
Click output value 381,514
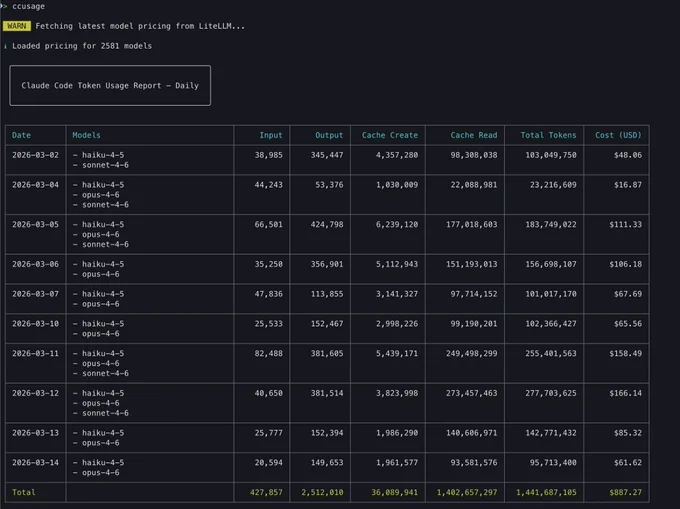pos(327,393)
